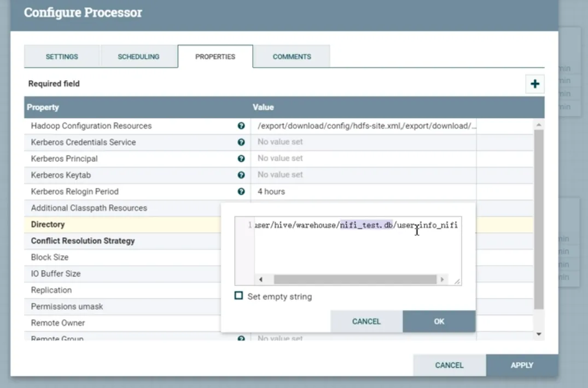Enable the Set empty string checkbox
588x388 pixels.
pos(238,296)
